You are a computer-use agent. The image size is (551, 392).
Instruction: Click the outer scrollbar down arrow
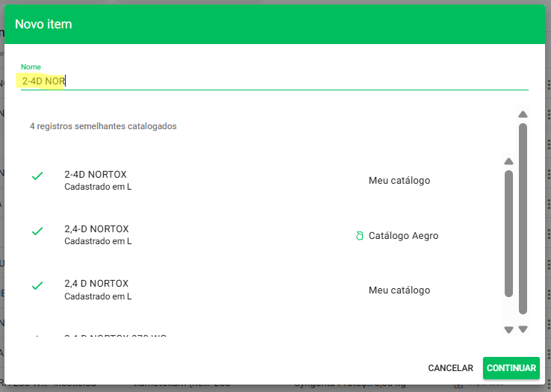523,329
